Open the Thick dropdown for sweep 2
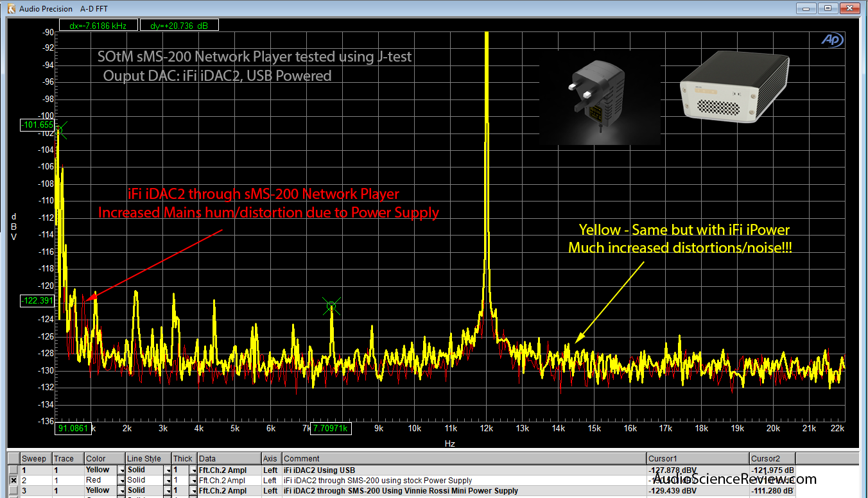Viewport: 868px width, 498px height. [193, 480]
